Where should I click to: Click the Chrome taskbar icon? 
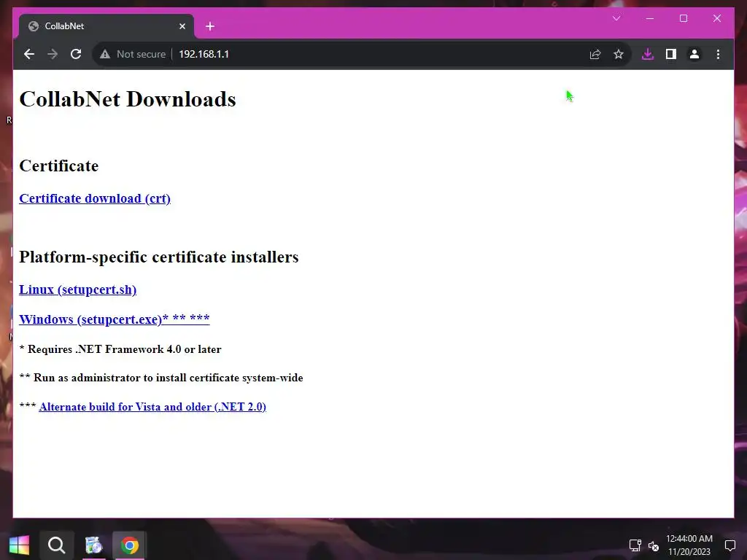tap(130, 545)
